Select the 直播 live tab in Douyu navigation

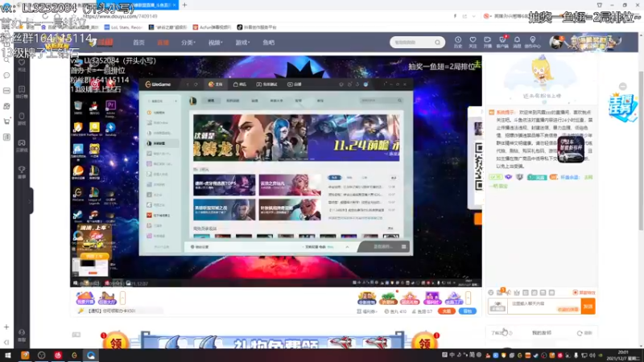(x=163, y=43)
